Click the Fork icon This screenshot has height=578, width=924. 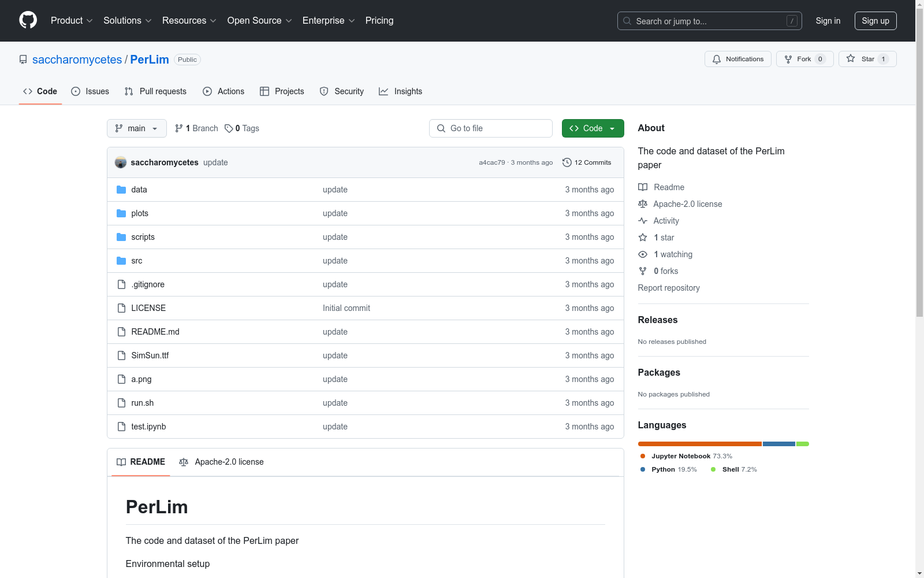[788, 59]
